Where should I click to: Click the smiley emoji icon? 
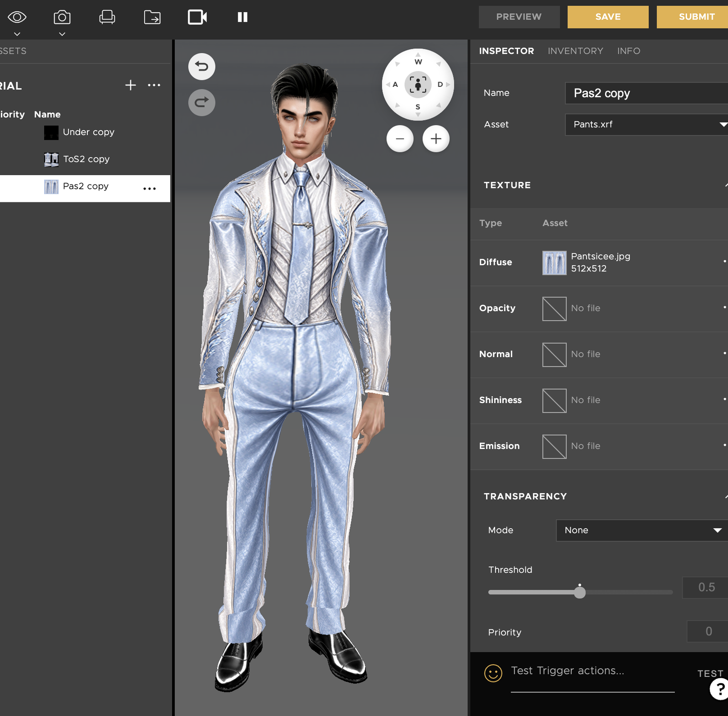[493, 673]
